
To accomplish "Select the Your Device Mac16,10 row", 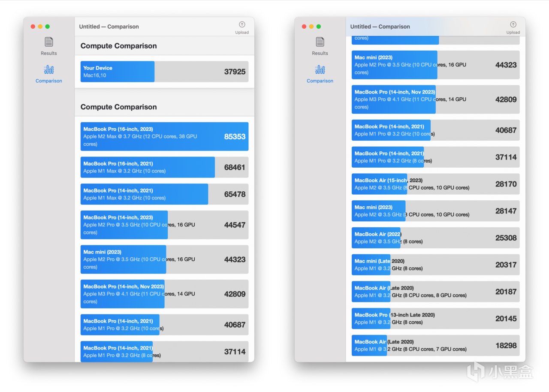I will pos(164,72).
